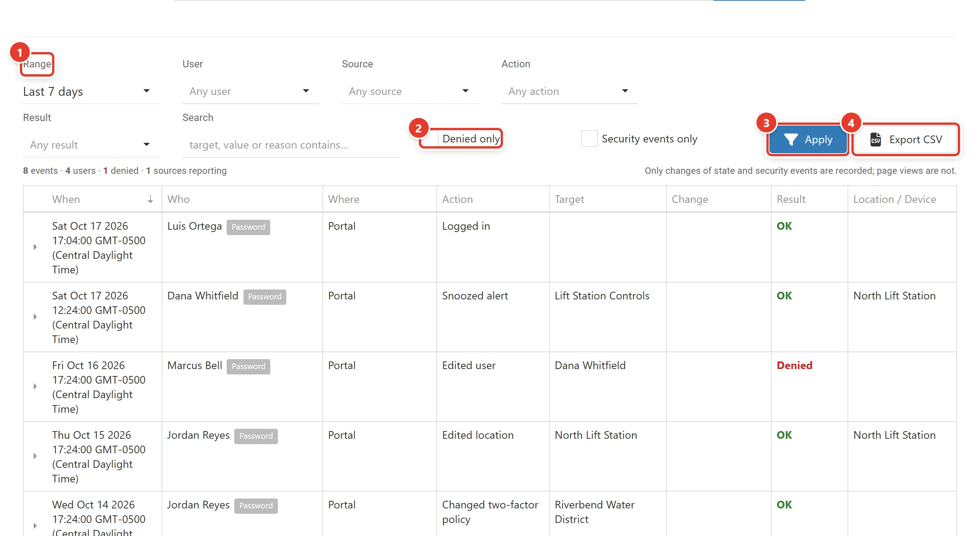The image size is (980, 536).
Task: Enable the Security events only checkbox
Action: click(x=589, y=139)
